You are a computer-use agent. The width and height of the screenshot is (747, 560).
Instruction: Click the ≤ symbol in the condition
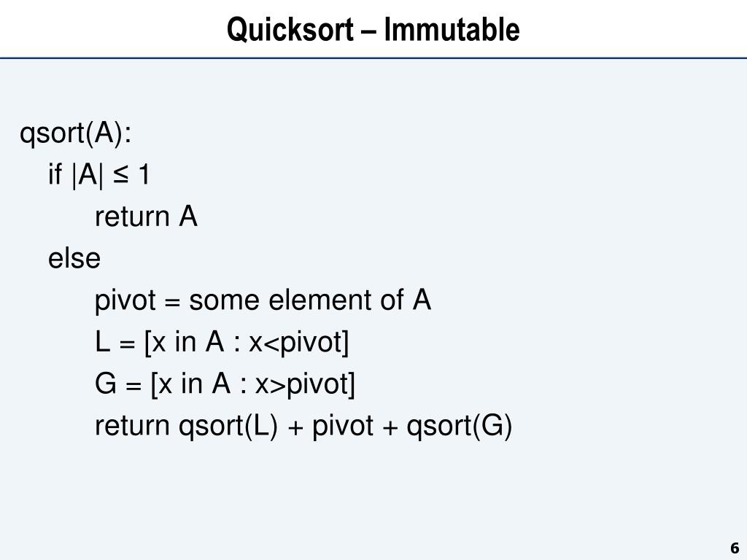point(120,175)
